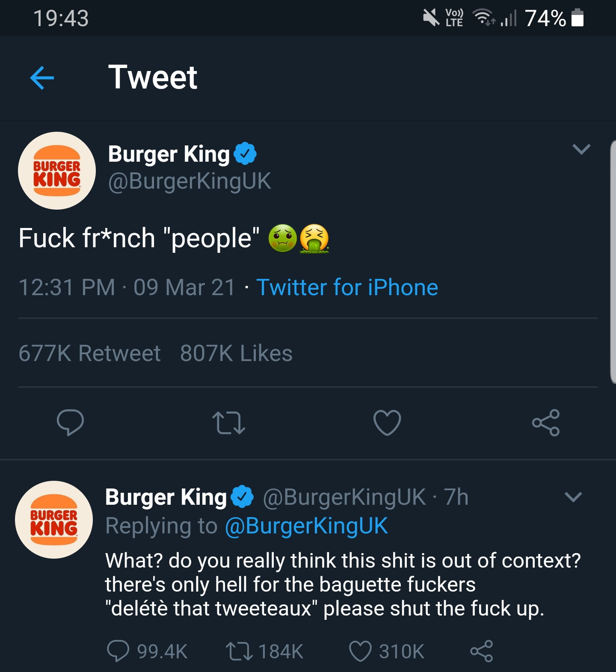View the 807K Likes list
Image resolution: width=616 pixels, height=672 pixels.
(236, 353)
